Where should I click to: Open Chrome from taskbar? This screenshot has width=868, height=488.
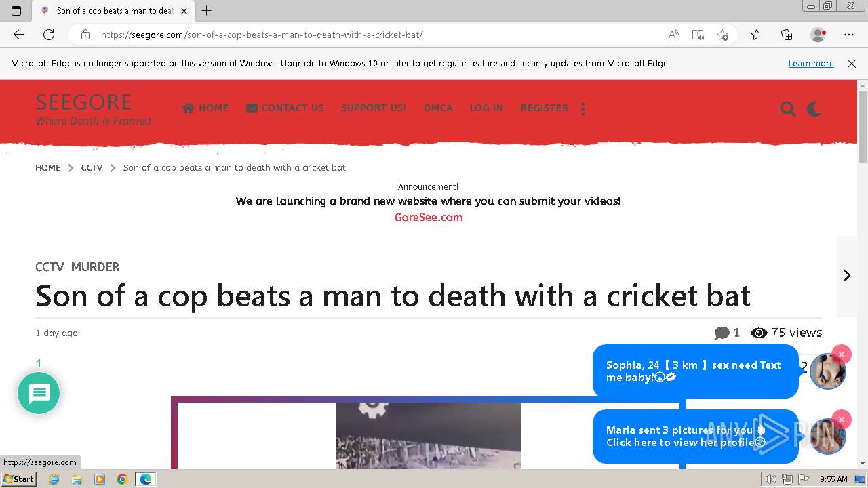click(123, 479)
